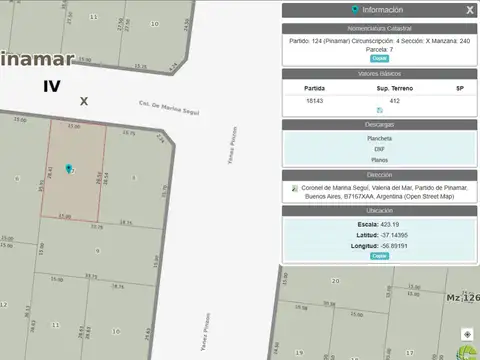Click the section X map label
The height and width of the screenshot is (360, 480).
click(x=84, y=101)
